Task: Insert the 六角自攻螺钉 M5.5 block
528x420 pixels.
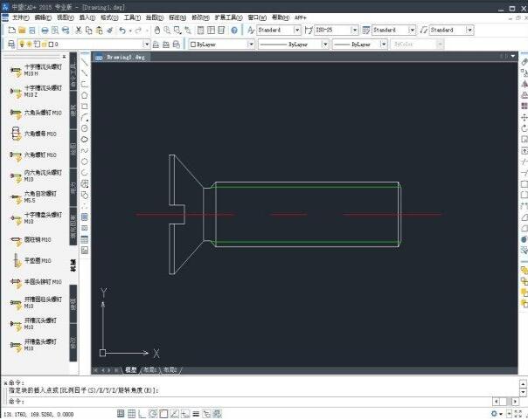Action: point(34,196)
